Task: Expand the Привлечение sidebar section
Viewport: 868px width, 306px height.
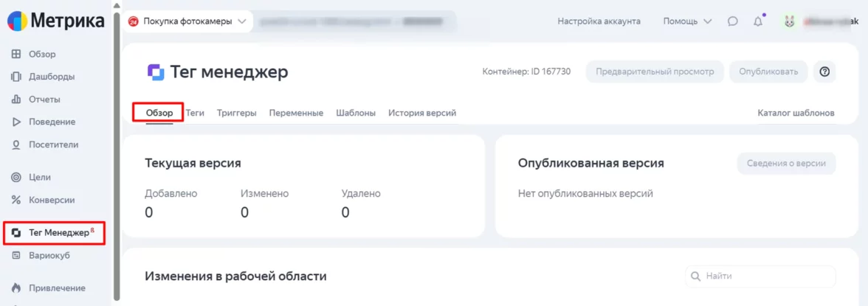Action: pos(16,288)
